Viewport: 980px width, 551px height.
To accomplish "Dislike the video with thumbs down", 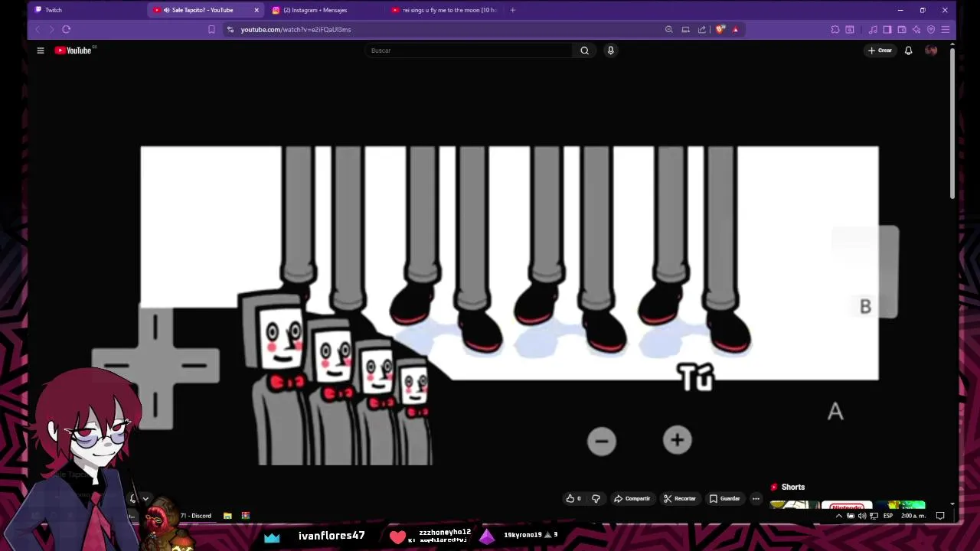I will (596, 498).
